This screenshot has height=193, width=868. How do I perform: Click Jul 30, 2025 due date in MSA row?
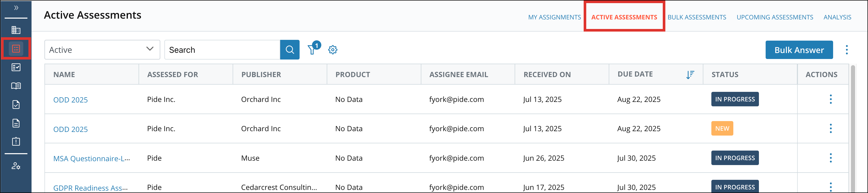pyautogui.click(x=636, y=158)
